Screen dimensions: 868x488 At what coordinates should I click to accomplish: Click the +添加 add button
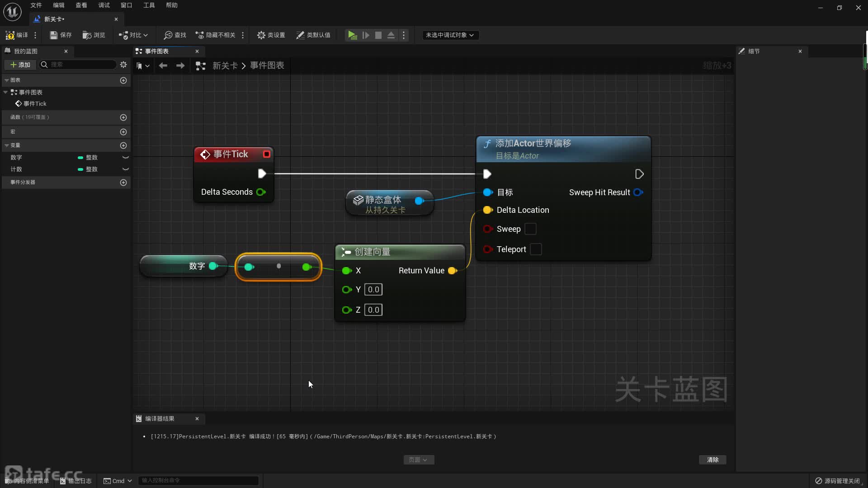pos(20,65)
